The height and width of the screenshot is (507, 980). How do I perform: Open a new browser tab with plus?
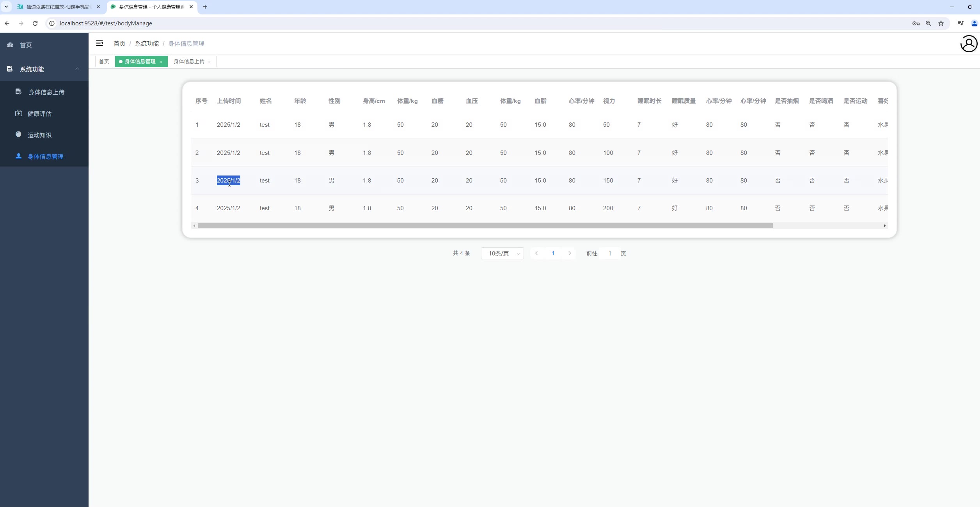pos(205,7)
